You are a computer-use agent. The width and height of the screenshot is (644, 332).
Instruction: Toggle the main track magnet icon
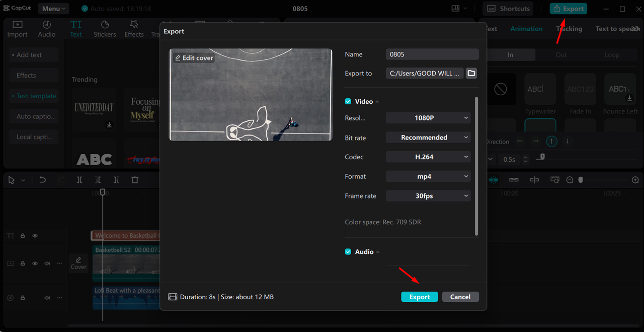coord(494,180)
